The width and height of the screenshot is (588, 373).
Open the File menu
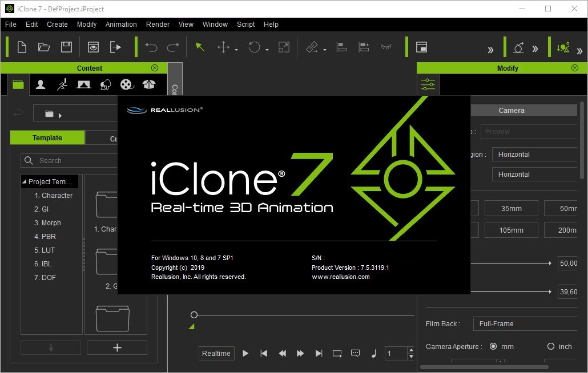pos(10,25)
